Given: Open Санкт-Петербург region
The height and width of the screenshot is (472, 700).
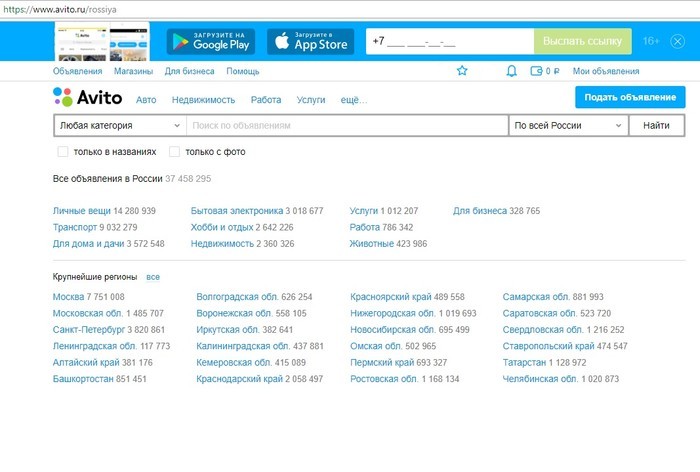Looking at the screenshot, I should [x=89, y=330].
